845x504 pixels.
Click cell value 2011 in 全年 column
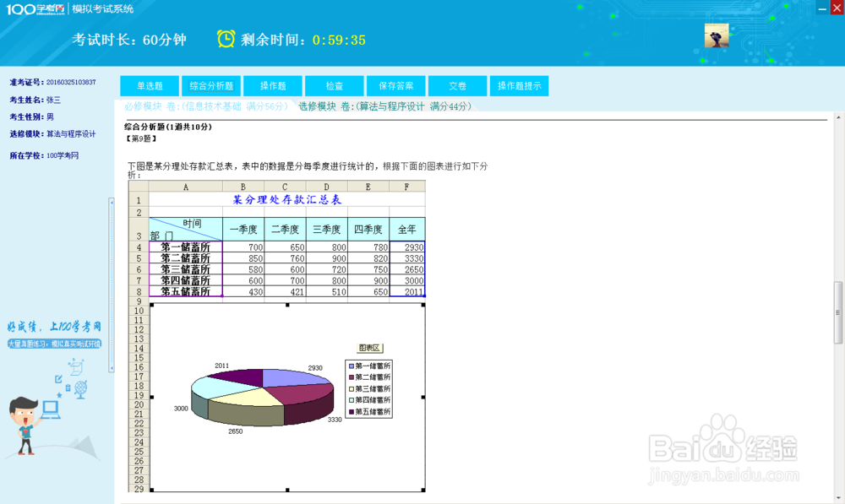pos(407,291)
